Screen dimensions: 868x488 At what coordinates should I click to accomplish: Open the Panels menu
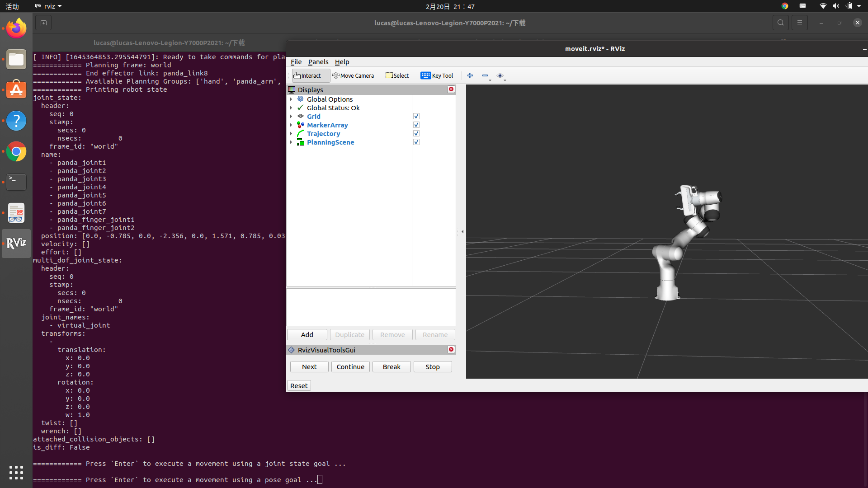(x=318, y=62)
